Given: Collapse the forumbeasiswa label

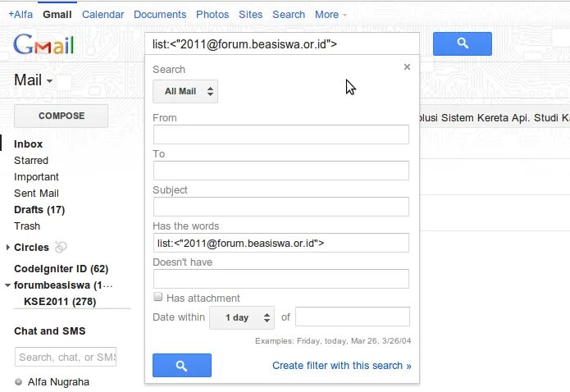Looking at the screenshot, I should tap(7, 285).
